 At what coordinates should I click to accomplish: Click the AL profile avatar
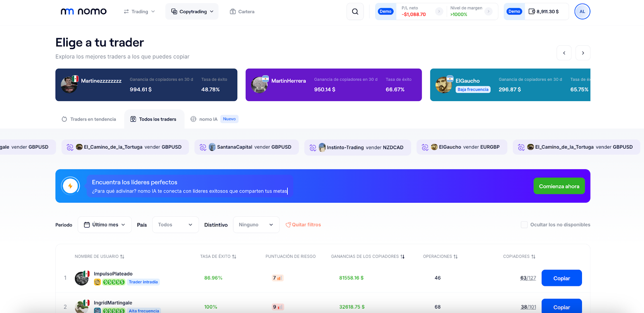[x=582, y=12]
